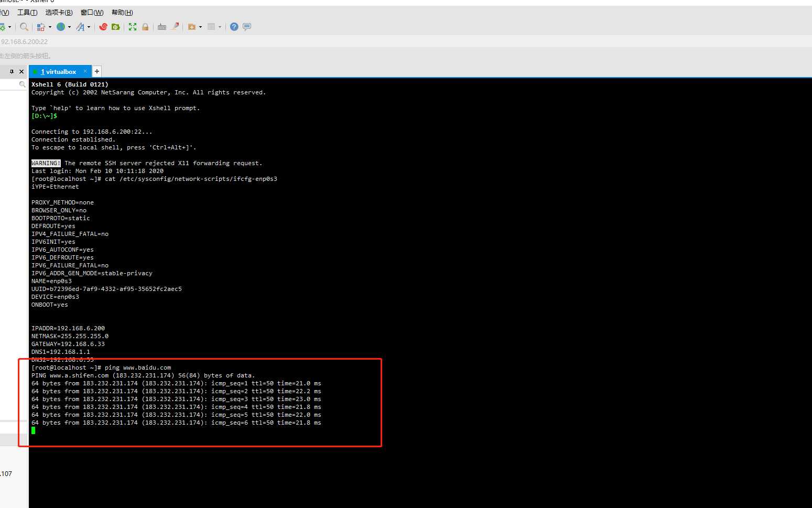Click the ping reply line icmp_seq=6
The height and width of the screenshot is (508, 812).
(176, 423)
